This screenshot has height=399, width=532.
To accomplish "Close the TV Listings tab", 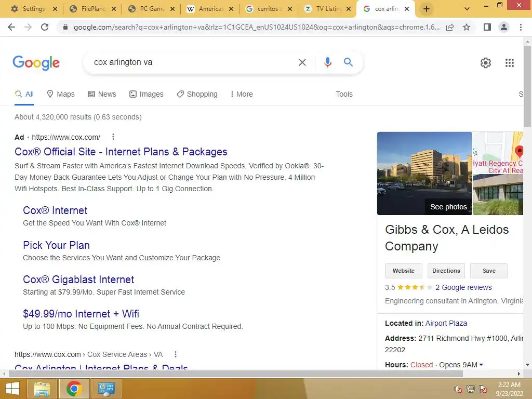I will click(x=349, y=9).
